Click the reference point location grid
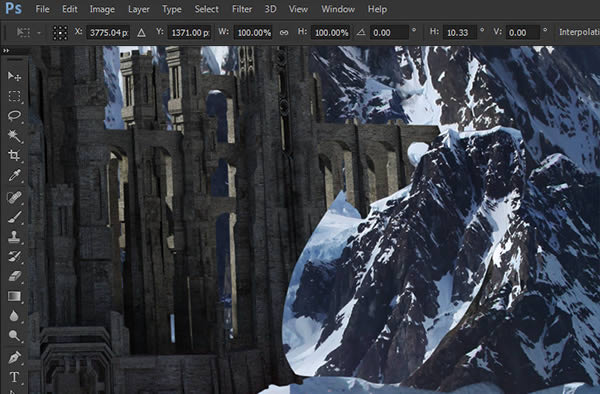The height and width of the screenshot is (394, 600). click(60, 33)
